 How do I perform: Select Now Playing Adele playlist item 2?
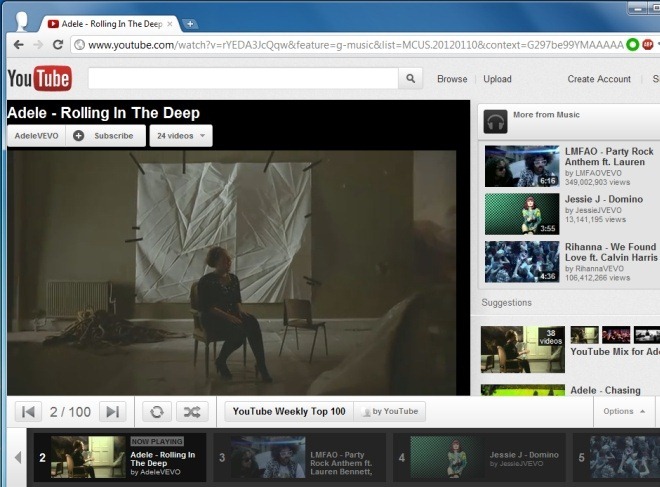coord(120,458)
